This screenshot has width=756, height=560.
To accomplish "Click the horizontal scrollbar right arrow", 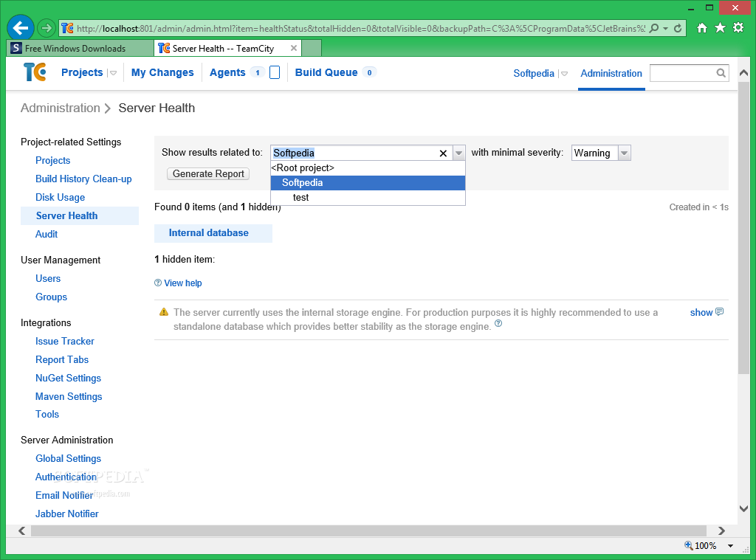I will [x=721, y=530].
